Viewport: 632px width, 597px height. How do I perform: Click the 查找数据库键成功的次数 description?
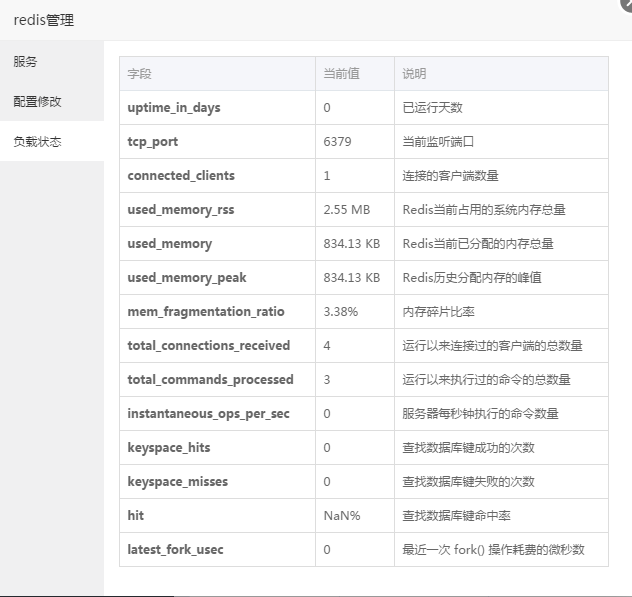point(468,447)
